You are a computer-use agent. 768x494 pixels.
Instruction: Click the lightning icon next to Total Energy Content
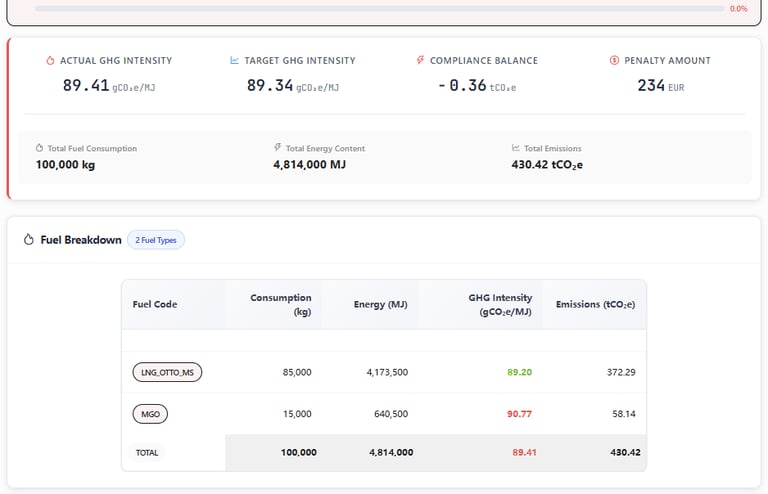[277, 148]
